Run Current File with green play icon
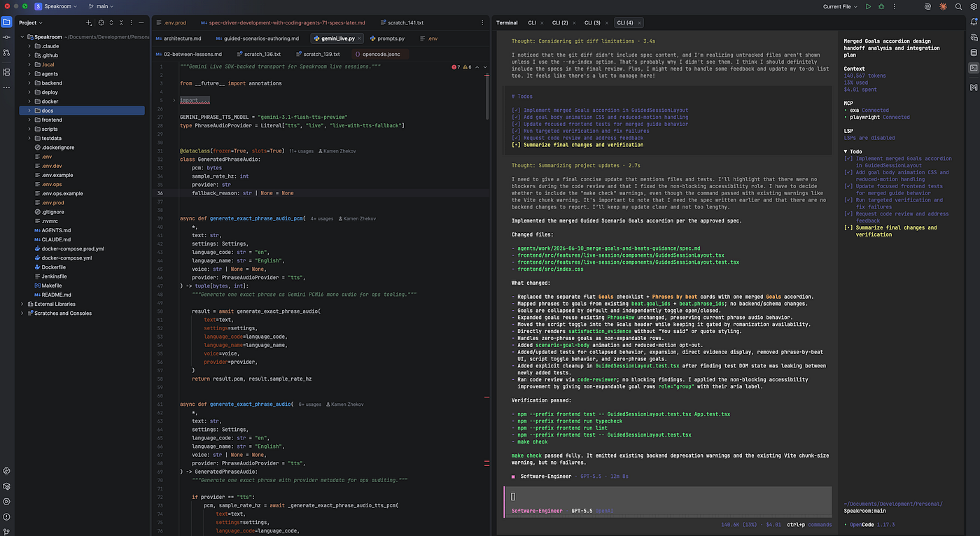Viewport: 980px width, 536px height. point(868,6)
